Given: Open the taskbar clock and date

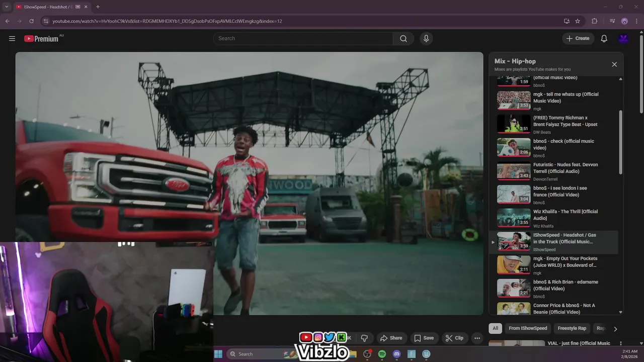Looking at the screenshot, I should point(630,354).
